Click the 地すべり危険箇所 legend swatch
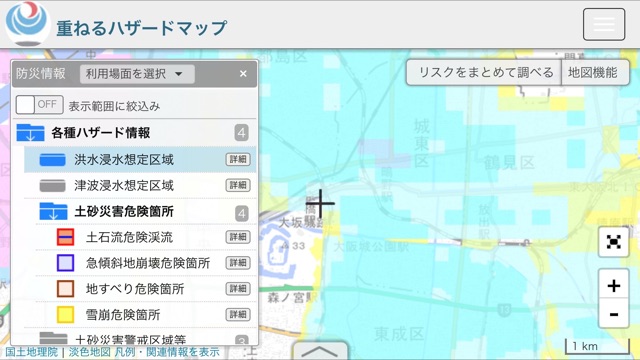 tap(65, 289)
